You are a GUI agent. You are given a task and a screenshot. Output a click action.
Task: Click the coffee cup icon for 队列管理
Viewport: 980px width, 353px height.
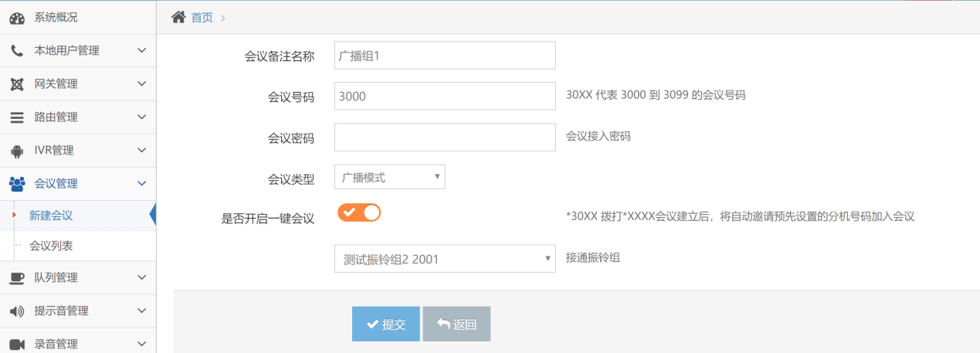coord(17,278)
